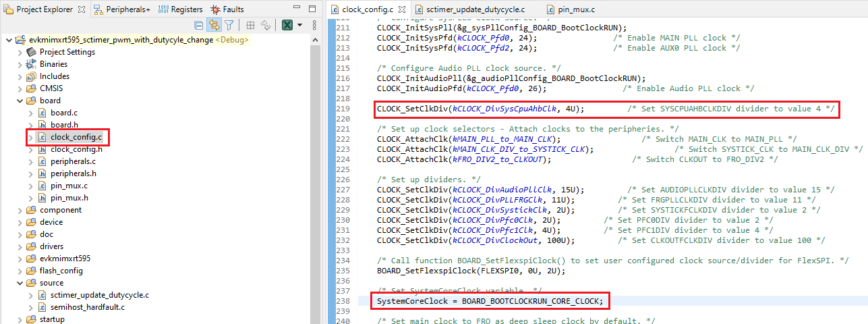Image resolution: width=868 pixels, height=324 pixels.
Task: Open the Project Explorer view menu (three dots)
Action: click(314, 25)
